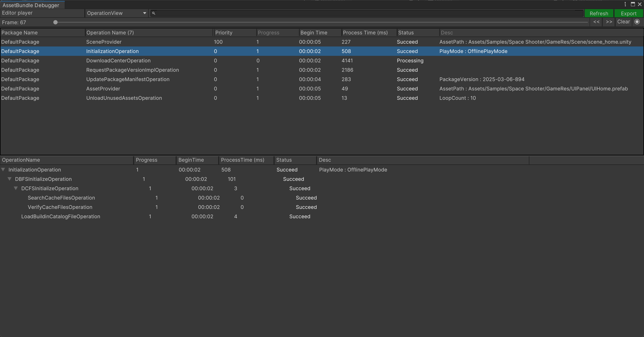The width and height of the screenshot is (644, 337).
Task: Maximize the AssetBundle Debugger window
Action: (x=633, y=4)
